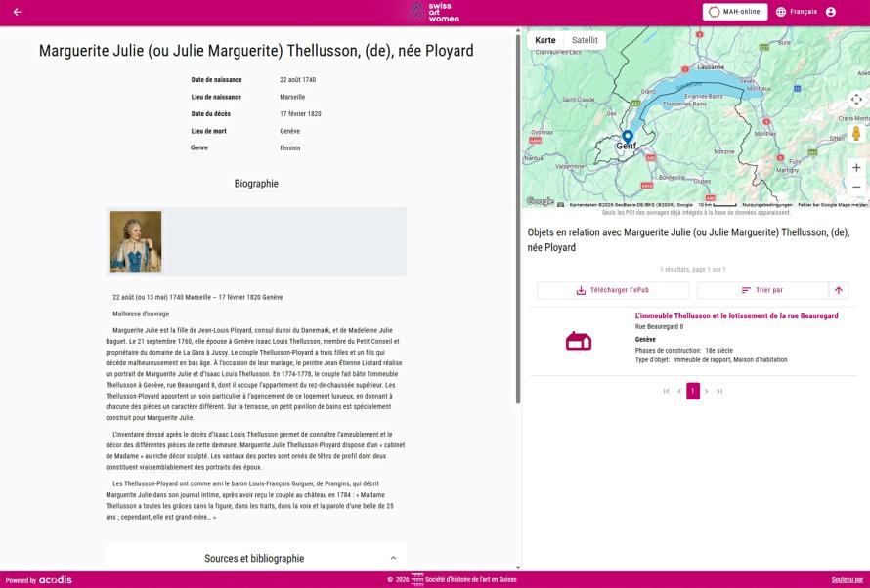Open the Trier par sort dropdown

point(762,290)
